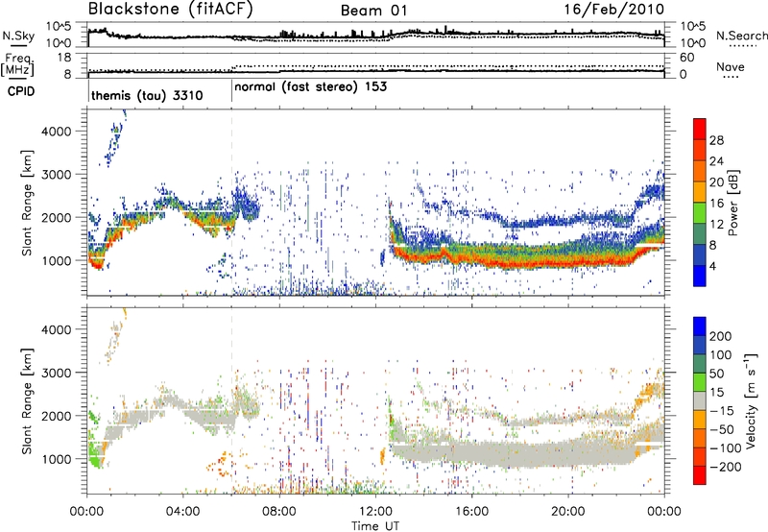Screen dimensions: 768x532
Task: Click the "Nave" legend label
Action: click(x=731, y=66)
